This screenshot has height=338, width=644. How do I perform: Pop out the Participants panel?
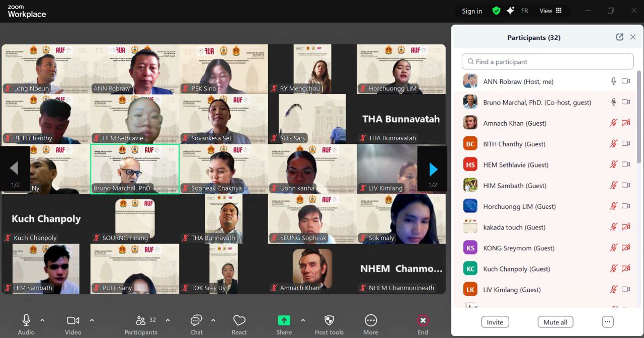click(619, 37)
